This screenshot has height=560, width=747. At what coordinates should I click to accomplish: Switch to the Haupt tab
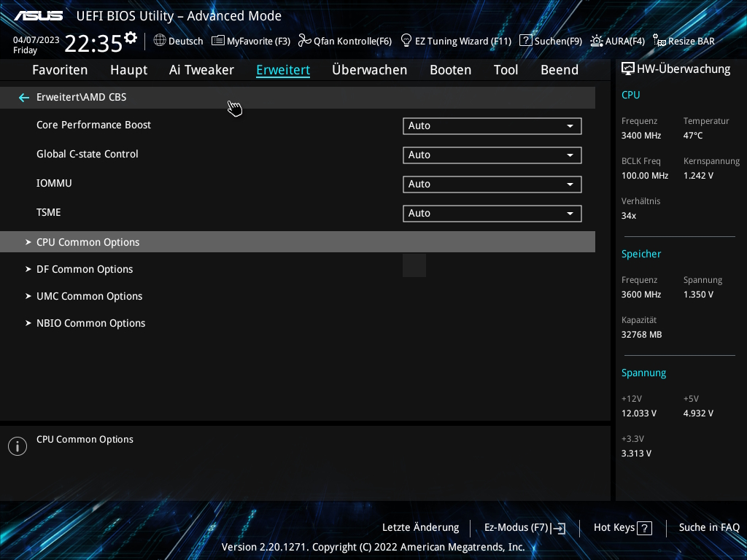128,70
